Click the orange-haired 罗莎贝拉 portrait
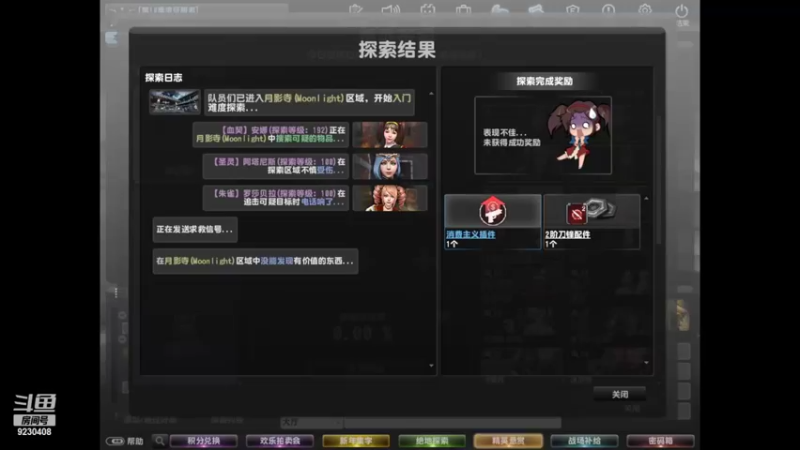 (x=390, y=198)
